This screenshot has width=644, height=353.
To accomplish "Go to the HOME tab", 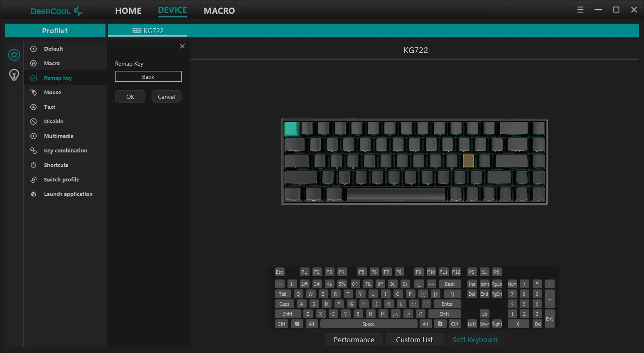I will pyautogui.click(x=128, y=11).
